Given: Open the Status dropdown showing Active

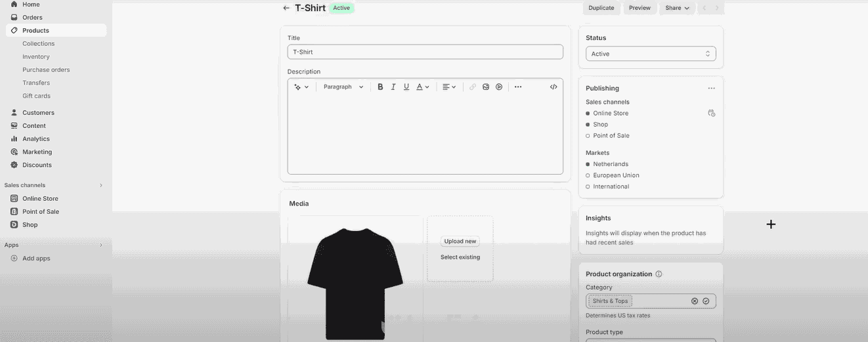Looking at the screenshot, I should click(651, 54).
